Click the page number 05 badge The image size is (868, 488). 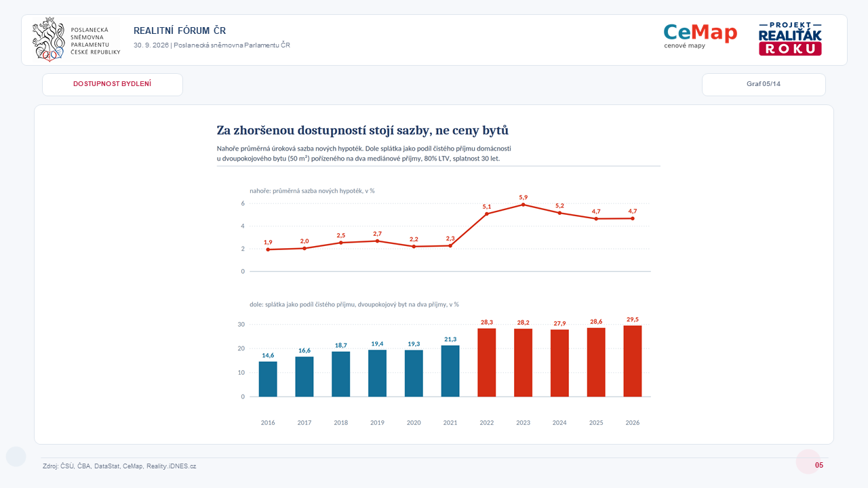[x=819, y=466]
